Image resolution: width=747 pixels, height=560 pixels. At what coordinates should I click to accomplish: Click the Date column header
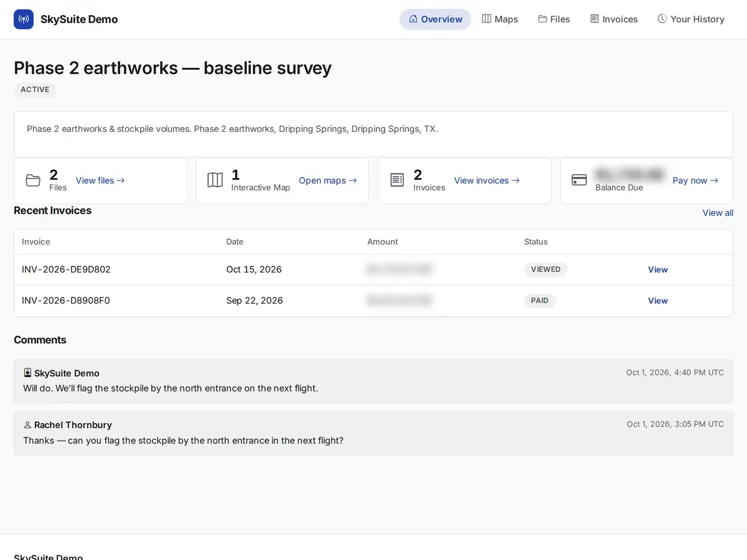pos(235,241)
